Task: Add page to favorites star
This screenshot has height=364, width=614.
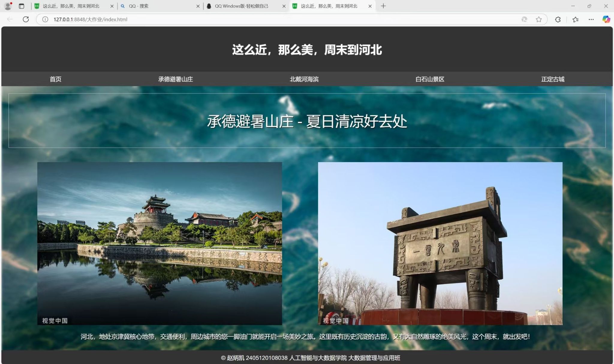Action: click(539, 19)
